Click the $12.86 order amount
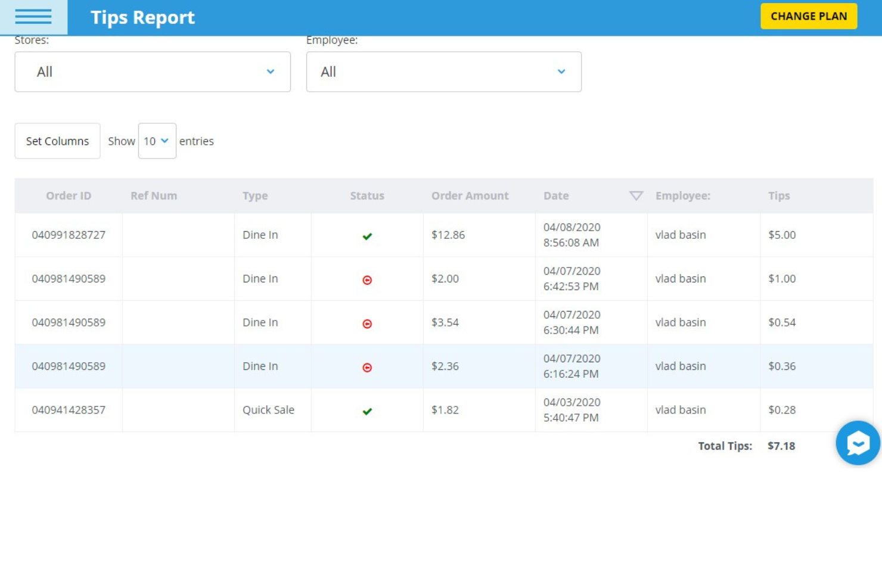Viewport: 882px width, 588px height. tap(448, 235)
